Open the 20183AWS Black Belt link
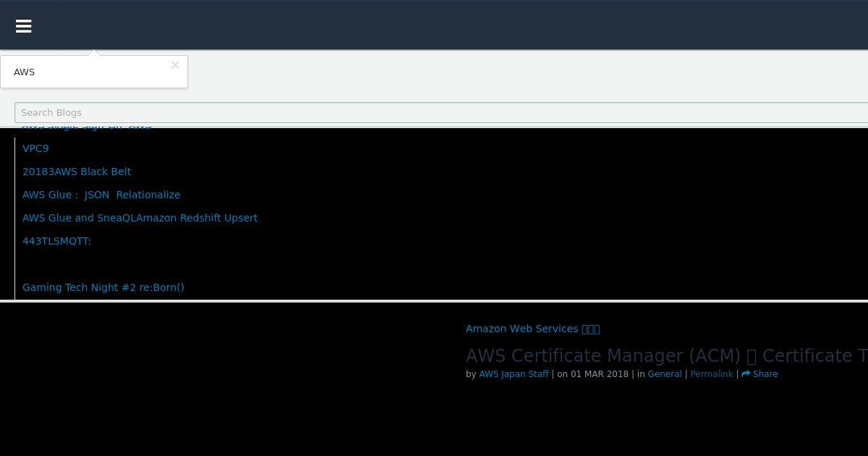Screen dimensions: 868x456 tap(77, 172)
